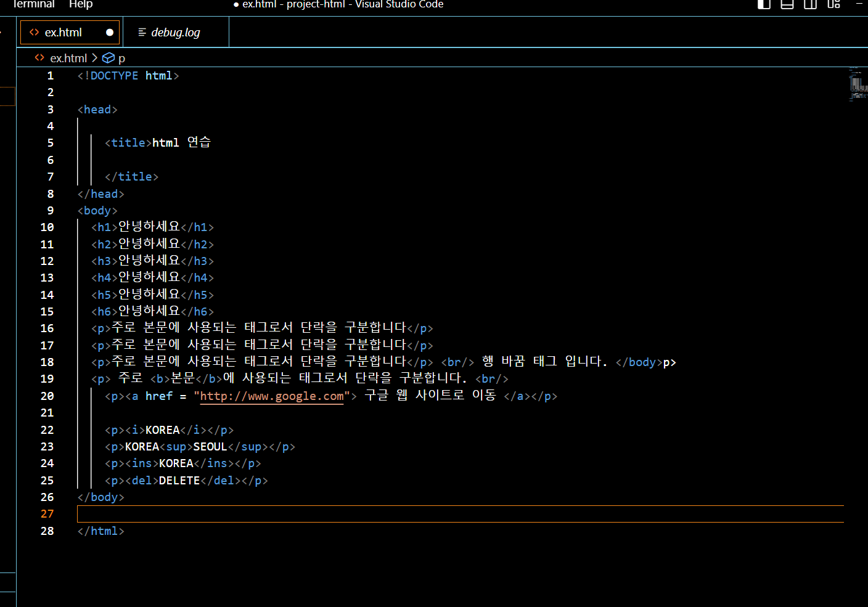The width and height of the screenshot is (868, 607).
Task: Click the h4 line with 안녕하세요
Action: [152, 278]
